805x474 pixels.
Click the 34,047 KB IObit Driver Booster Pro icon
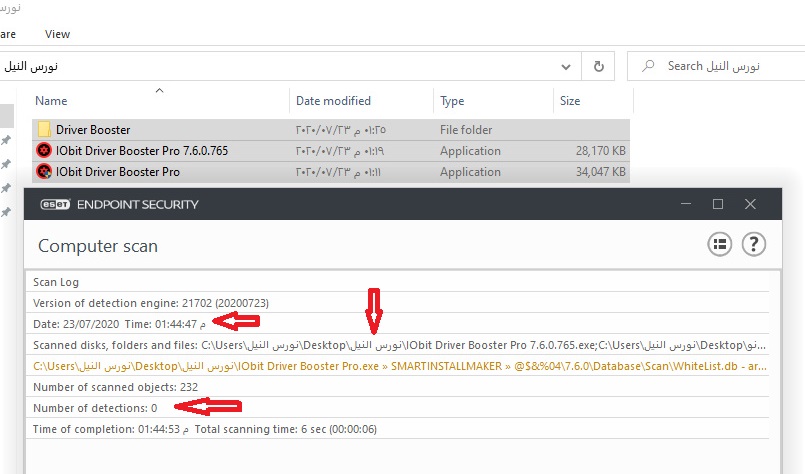(x=43, y=172)
